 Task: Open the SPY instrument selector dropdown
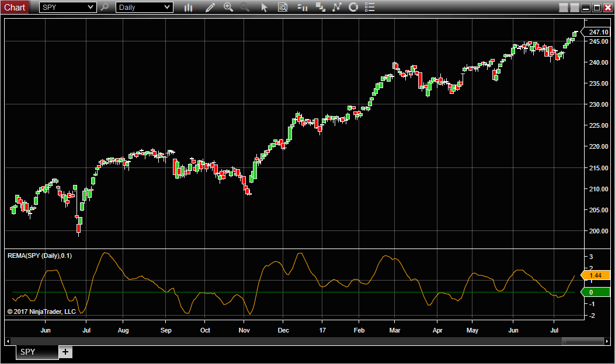coord(68,8)
